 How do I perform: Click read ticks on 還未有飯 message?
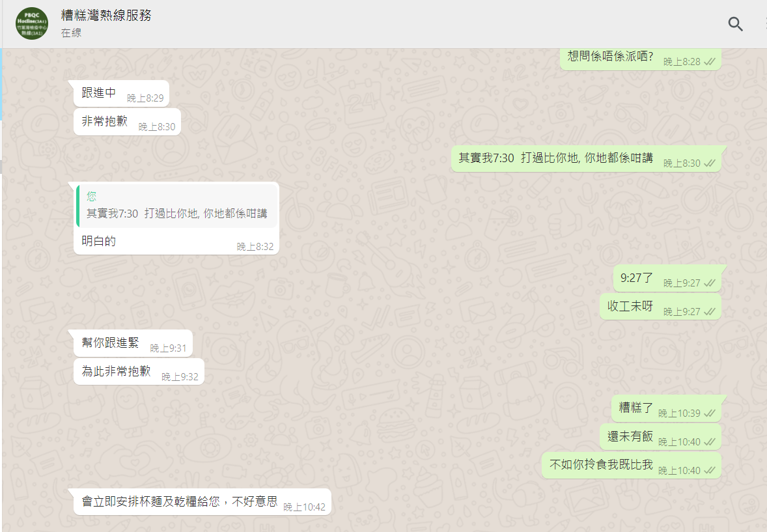(x=709, y=442)
